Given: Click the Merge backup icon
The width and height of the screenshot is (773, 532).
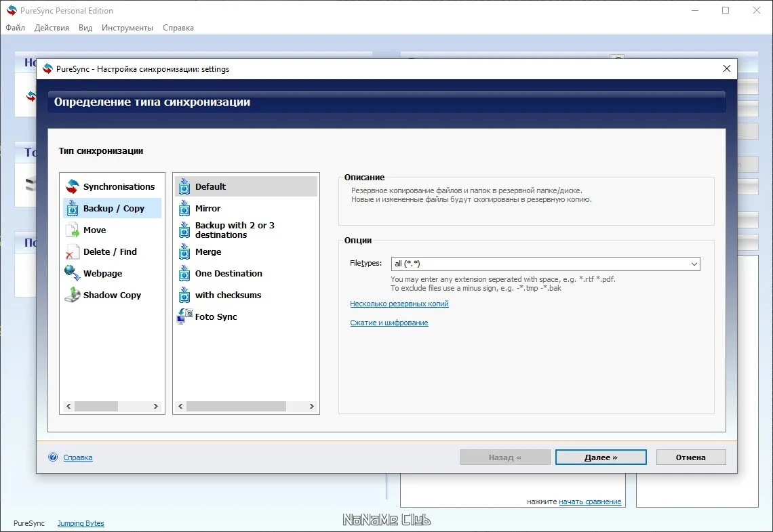Looking at the screenshot, I should pyautogui.click(x=184, y=251).
